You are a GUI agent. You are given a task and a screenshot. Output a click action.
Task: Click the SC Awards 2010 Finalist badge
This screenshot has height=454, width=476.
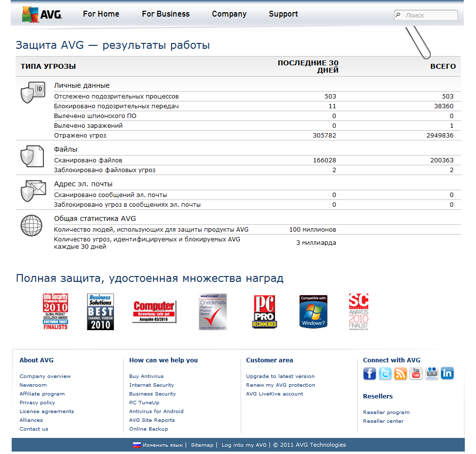[x=359, y=312]
